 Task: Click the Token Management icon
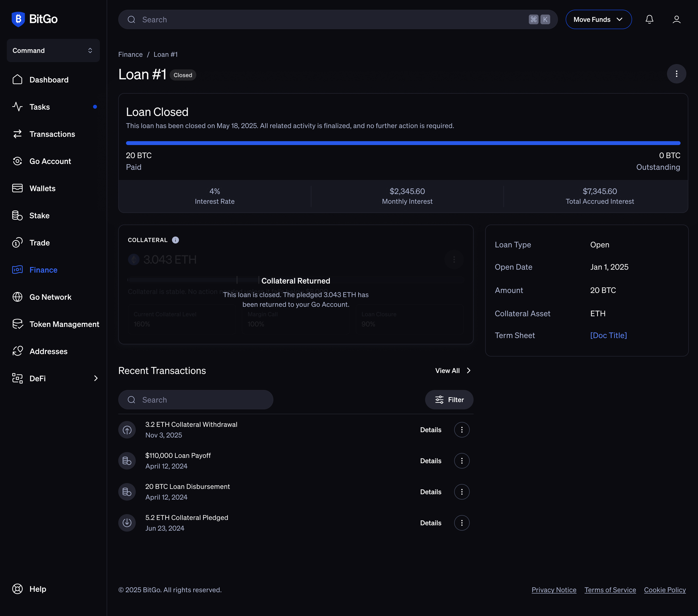(x=17, y=324)
